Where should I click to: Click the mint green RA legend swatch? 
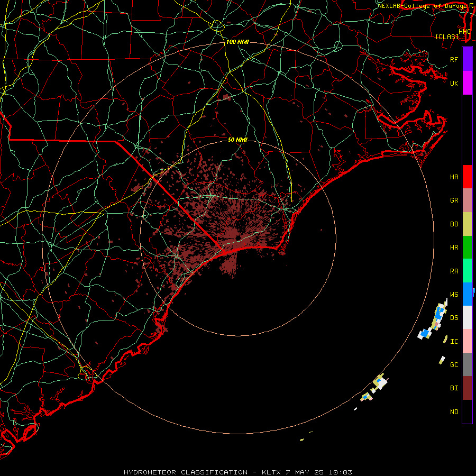coord(467,271)
